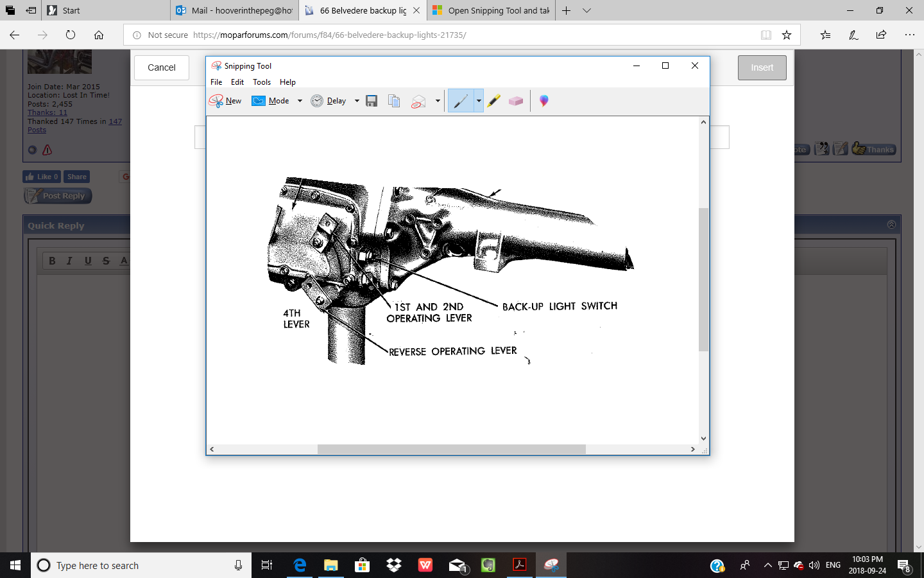Expand the Send Snip dropdown arrow
924x578 pixels.
[x=438, y=101]
